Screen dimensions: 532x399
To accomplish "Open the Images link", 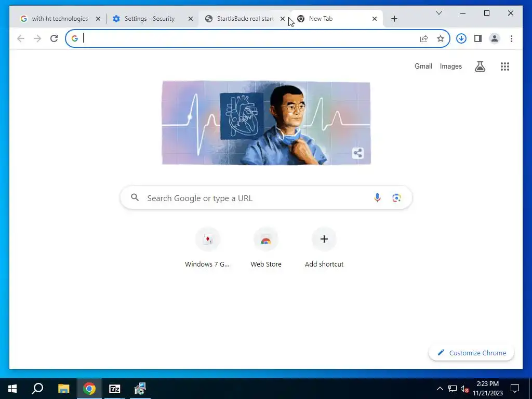I will point(450,66).
